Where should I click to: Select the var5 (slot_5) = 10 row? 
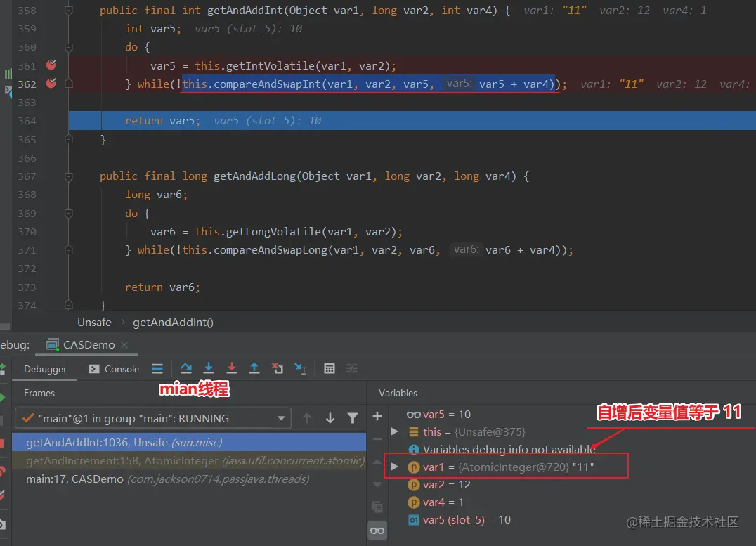571,520
